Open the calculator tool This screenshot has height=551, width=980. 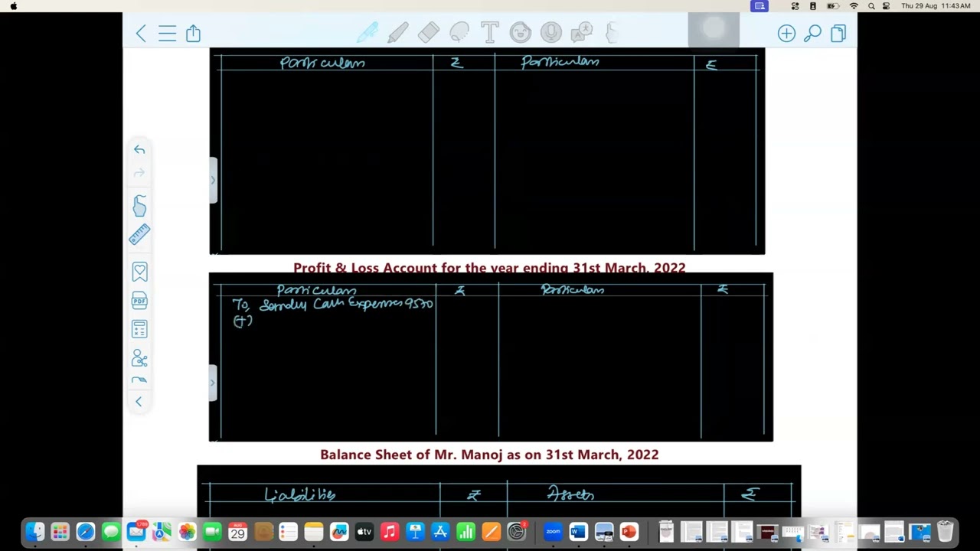139,329
